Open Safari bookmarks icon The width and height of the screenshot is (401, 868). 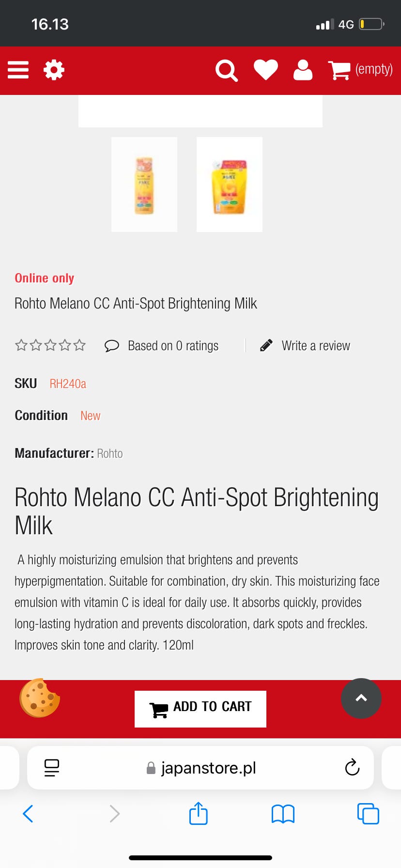[283, 814]
